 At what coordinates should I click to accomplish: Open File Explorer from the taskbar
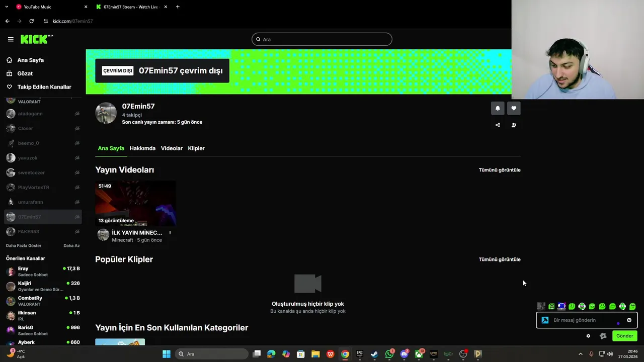pos(315,354)
